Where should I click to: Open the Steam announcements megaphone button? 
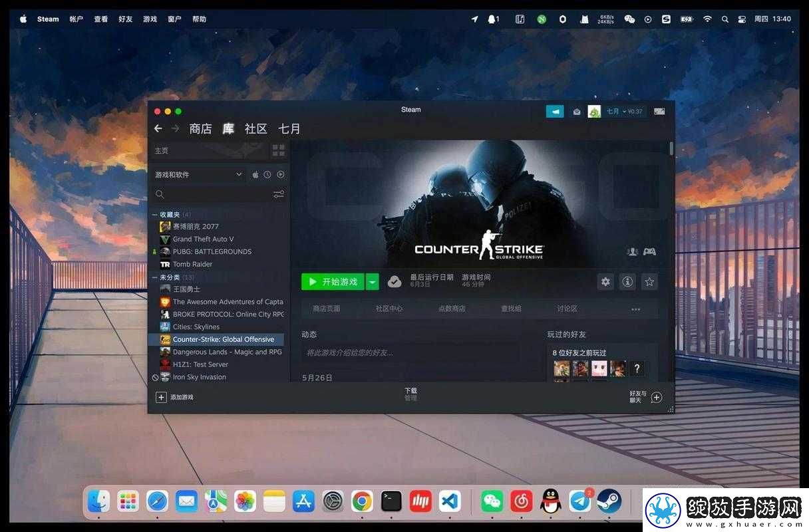555,111
